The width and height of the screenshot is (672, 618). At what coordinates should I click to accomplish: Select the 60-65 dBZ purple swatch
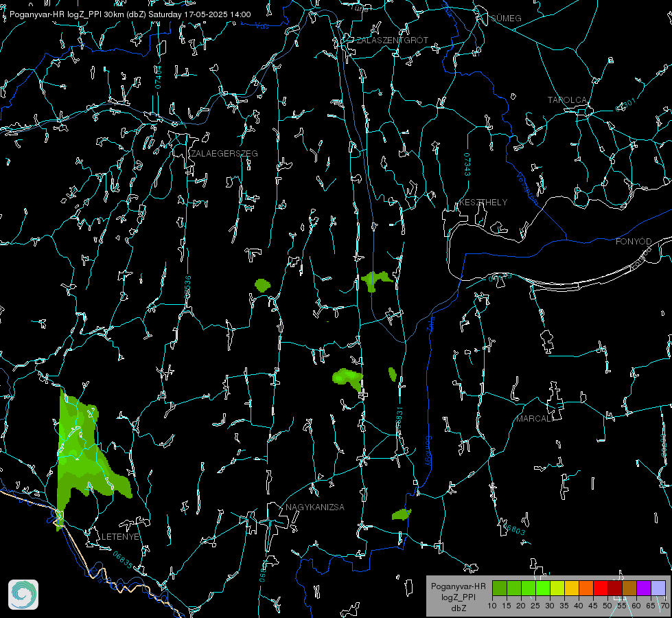pos(644,588)
